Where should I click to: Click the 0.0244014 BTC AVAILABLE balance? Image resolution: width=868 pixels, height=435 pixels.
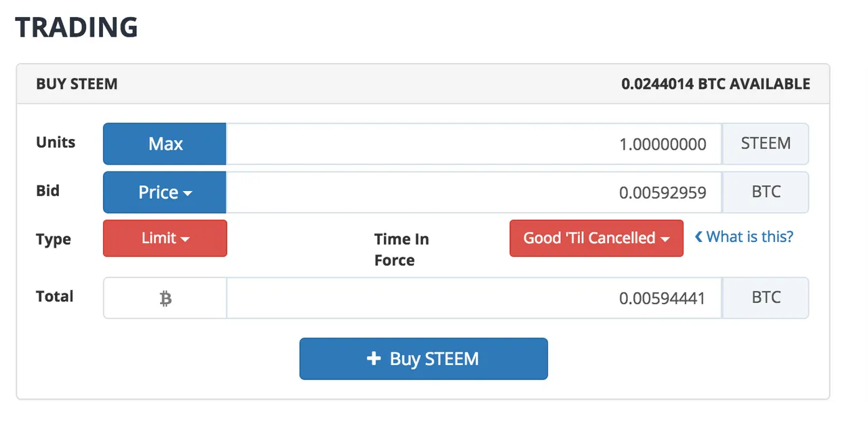coord(715,84)
